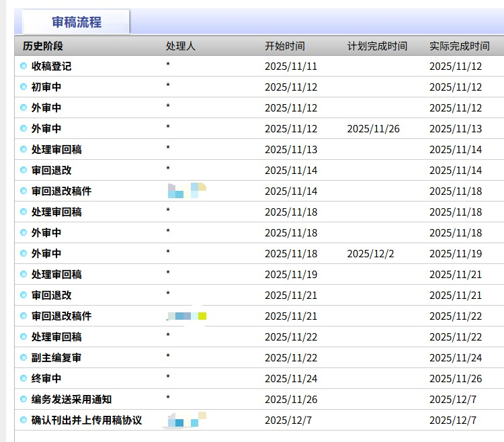The width and height of the screenshot is (504, 442).
Task: Select the 副主编复审 stage label
Action: pyautogui.click(x=56, y=358)
